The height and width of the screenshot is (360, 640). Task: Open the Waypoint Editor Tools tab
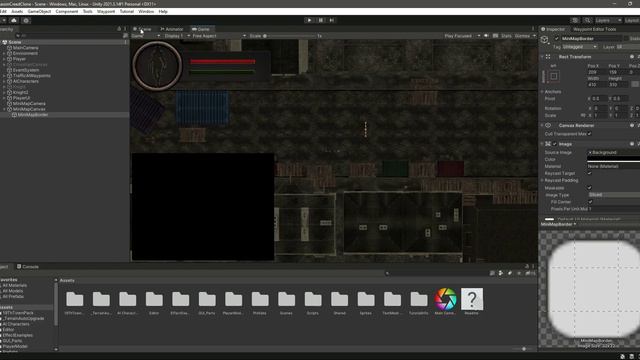click(594, 29)
